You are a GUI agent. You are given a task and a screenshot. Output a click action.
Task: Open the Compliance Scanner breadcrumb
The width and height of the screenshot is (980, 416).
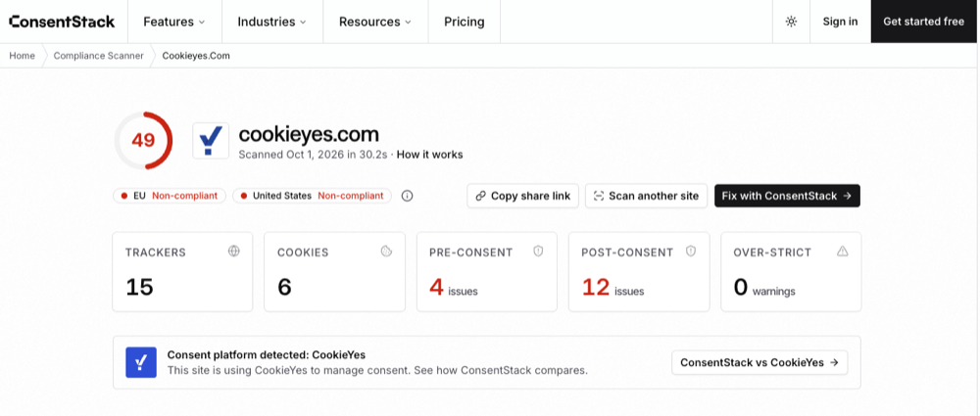pyautogui.click(x=99, y=56)
